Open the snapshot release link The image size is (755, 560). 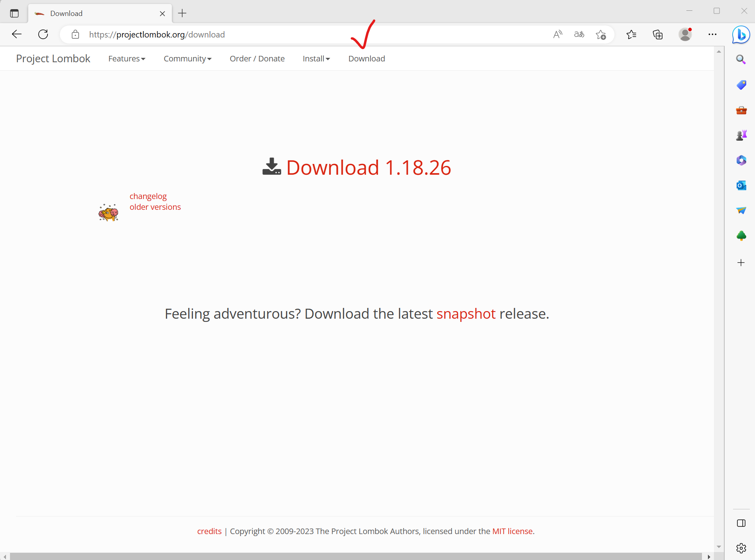tap(466, 314)
